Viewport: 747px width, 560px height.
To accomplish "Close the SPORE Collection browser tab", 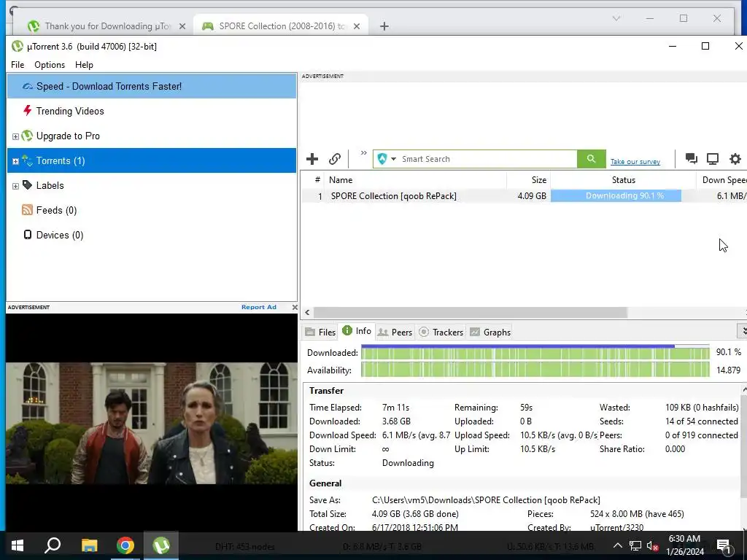I will 356,26.
